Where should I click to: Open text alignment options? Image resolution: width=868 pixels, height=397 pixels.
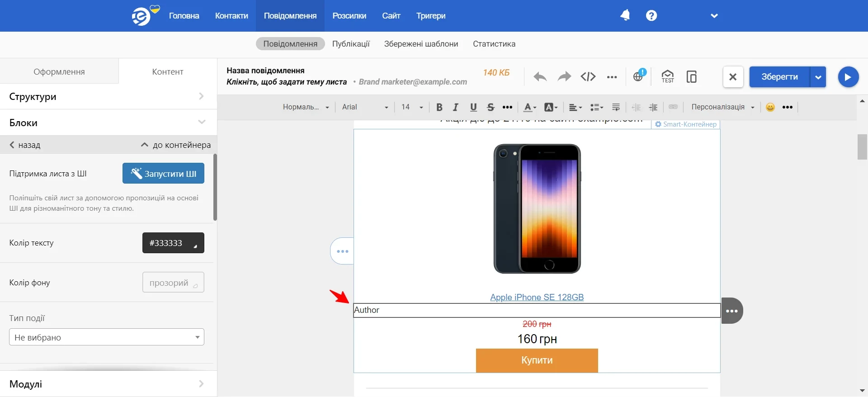coord(575,107)
